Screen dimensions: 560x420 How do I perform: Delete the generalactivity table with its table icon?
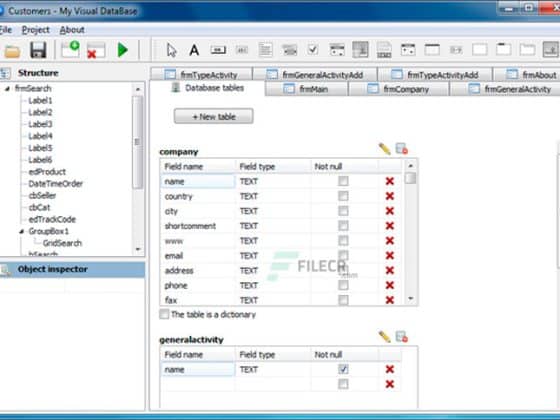(x=402, y=337)
